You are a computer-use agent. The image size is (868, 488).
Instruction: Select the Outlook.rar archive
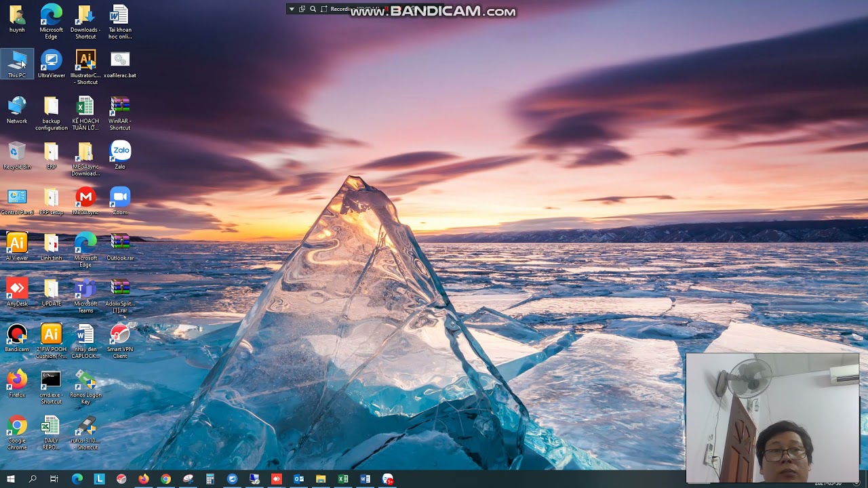[x=120, y=247]
